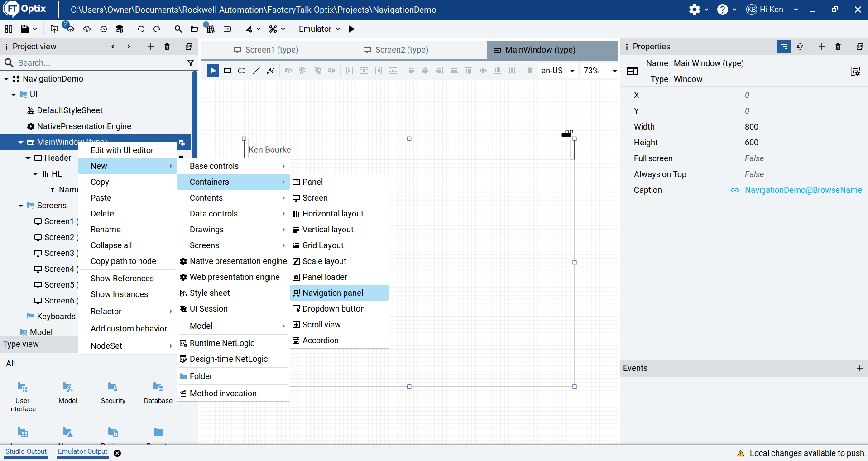Click the Database type button
Image resolution: width=868 pixels, height=461 pixels.
(x=158, y=393)
